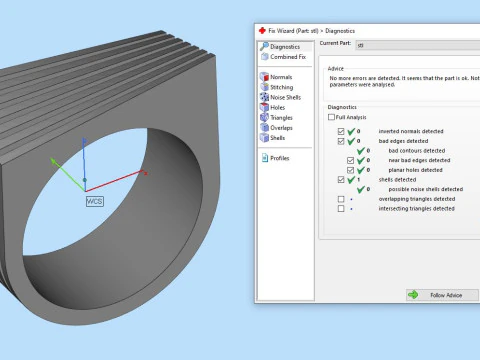Select the Overlaps fix icon
Viewport: 480px width, 360px height.
pos(264,128)
